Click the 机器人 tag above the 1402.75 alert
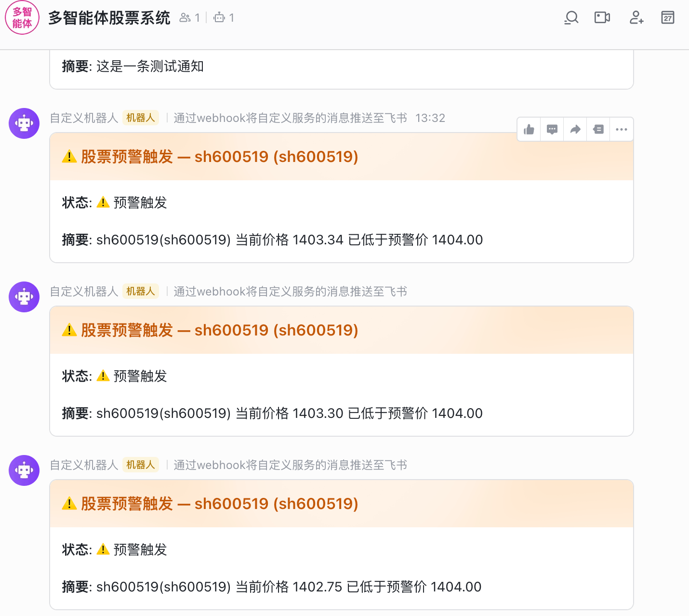Screen dimensions: 689x616 [141, 465]
